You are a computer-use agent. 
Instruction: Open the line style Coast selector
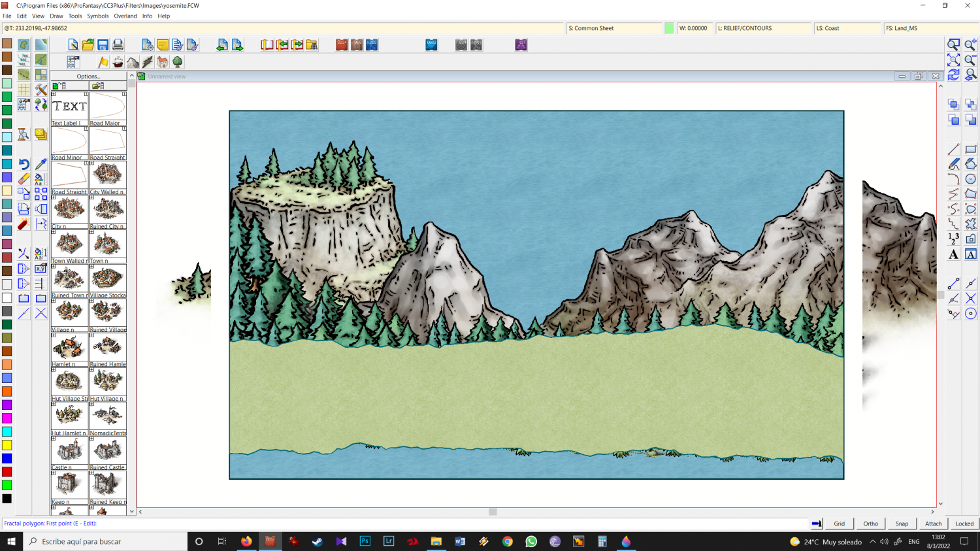[x=847, y=28]
